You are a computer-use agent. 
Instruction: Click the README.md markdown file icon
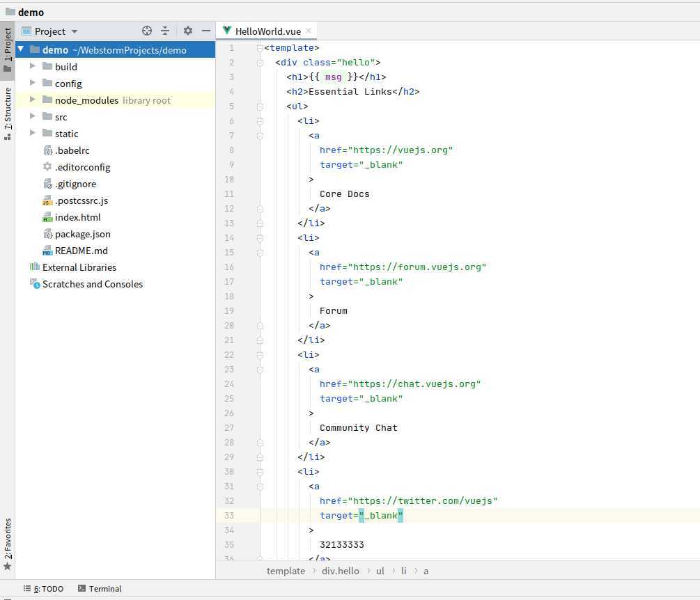(47, 251)
